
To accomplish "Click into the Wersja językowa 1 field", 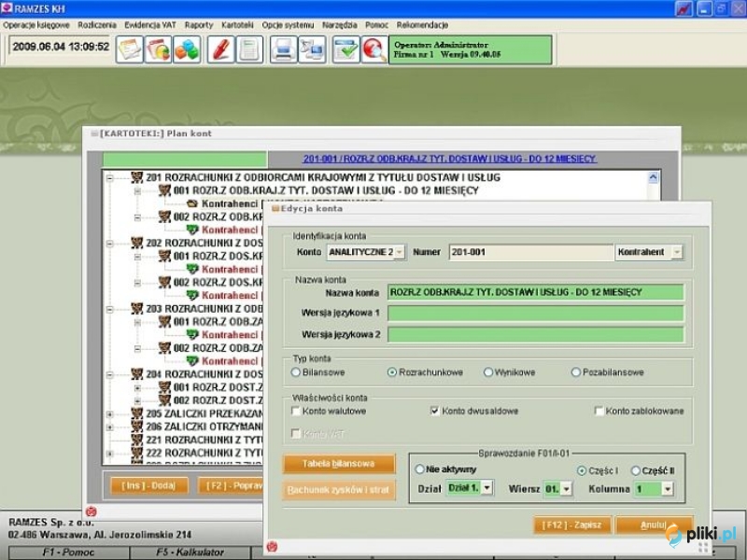I will point(536,314).
